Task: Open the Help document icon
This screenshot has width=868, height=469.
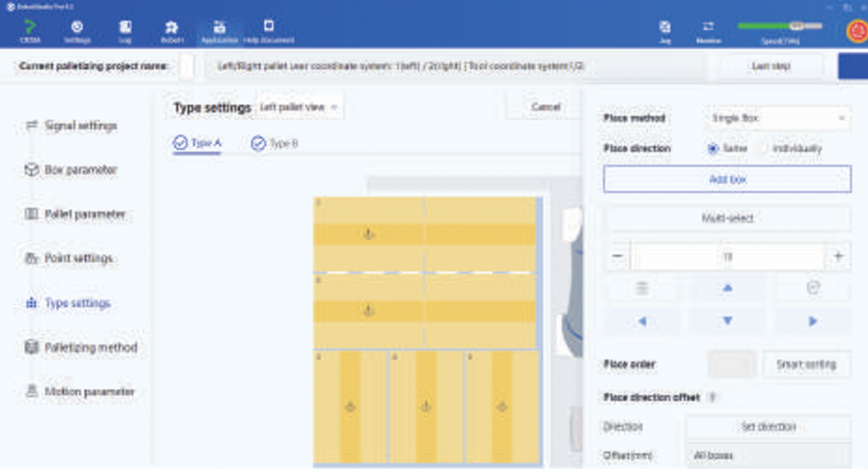Action: point(269,31)
